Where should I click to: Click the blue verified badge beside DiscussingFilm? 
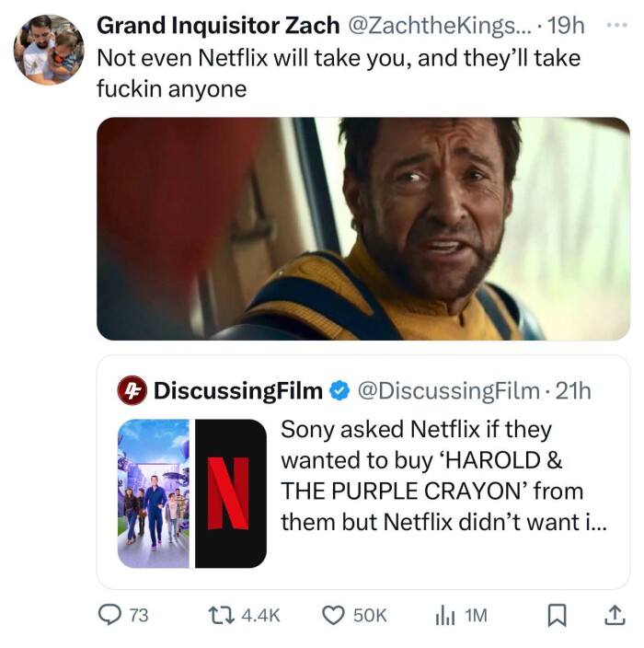[x=339, y=391]
